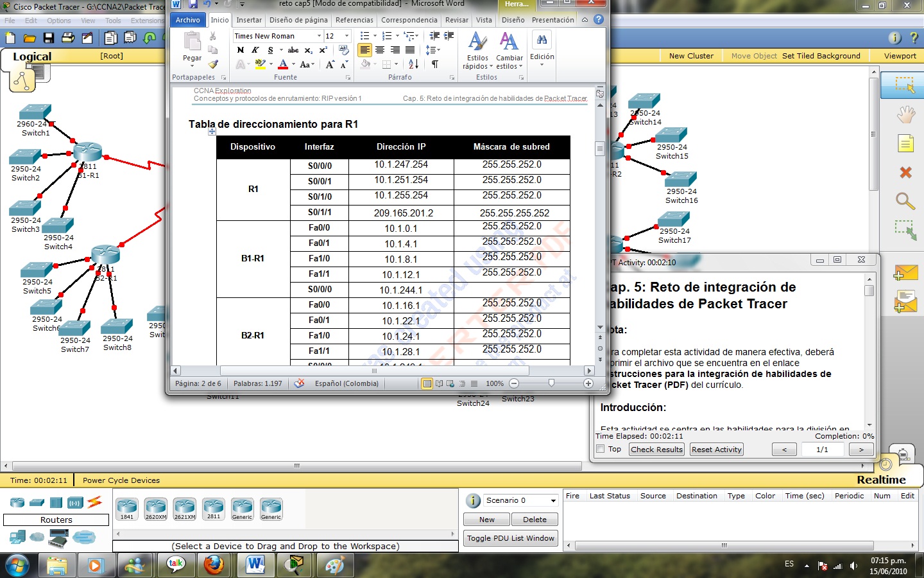The width and height of the screenshot is (924, 578).
Task: Pick the Add Simple PDU envelope tool
Action: click(x=905, y=273)
